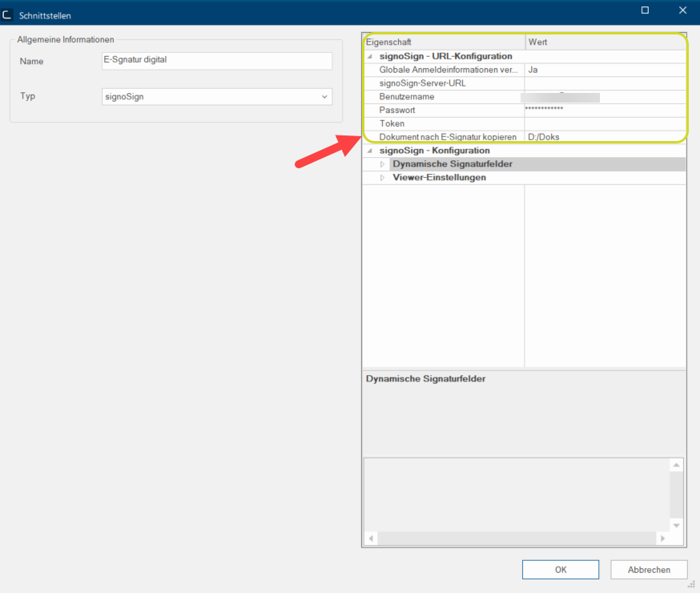Click scroll down arrow in description box

click(x=676, y=525)
